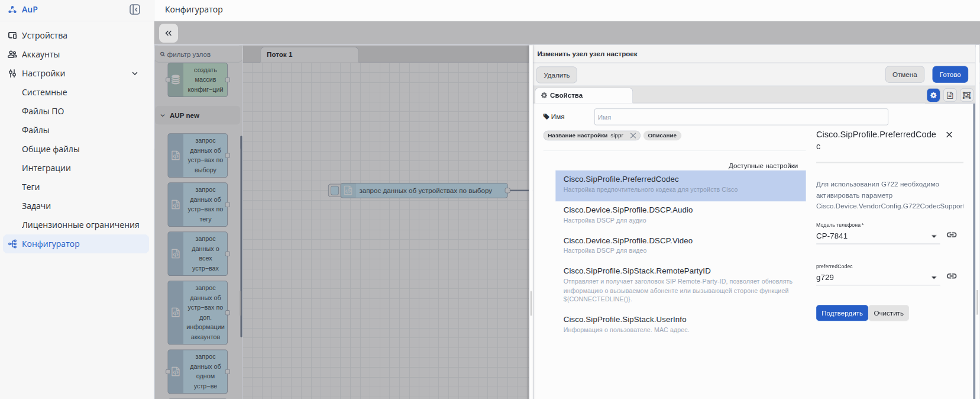
Task: Close the Cisco.SipProfile.PreferredCodec detail panel
Action: click(949, 135)
